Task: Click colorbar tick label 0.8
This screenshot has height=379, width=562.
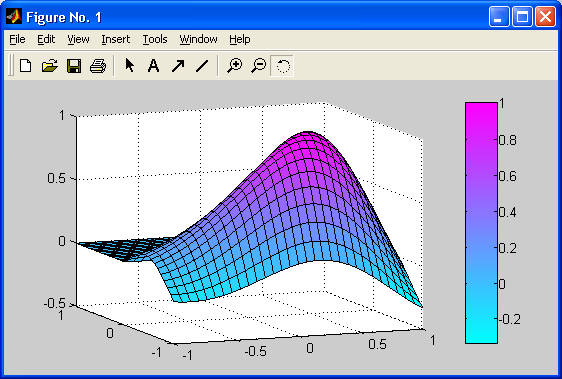Action: [x=508, y=140]
